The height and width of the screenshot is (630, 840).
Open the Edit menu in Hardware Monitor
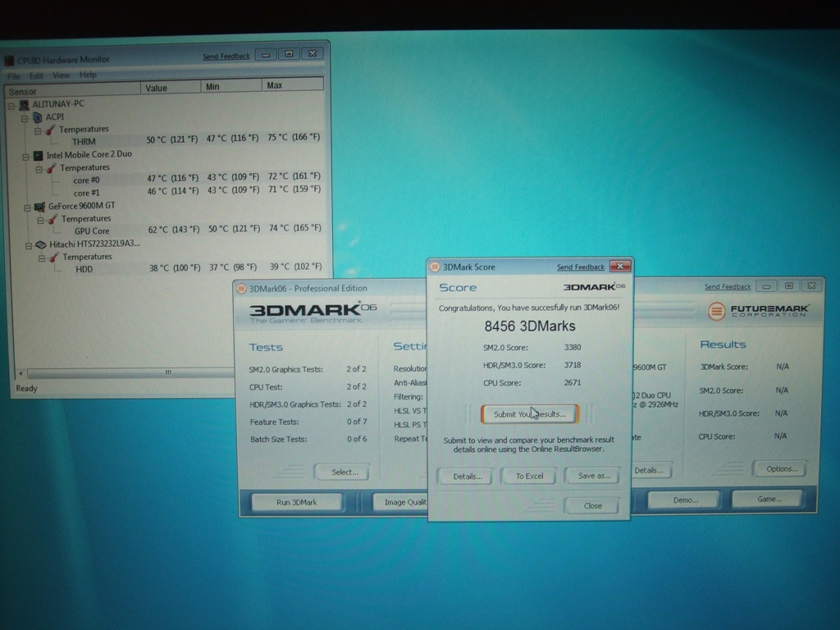(36, 76)
